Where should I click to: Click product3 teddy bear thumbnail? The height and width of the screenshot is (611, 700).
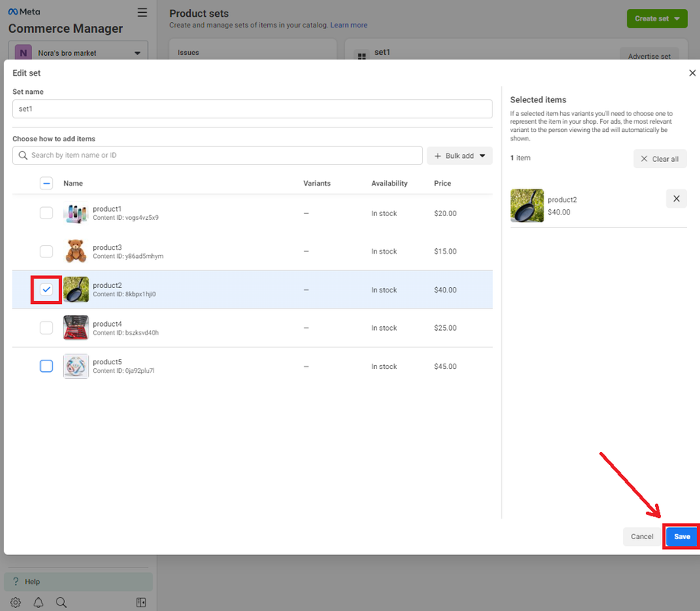76,251
